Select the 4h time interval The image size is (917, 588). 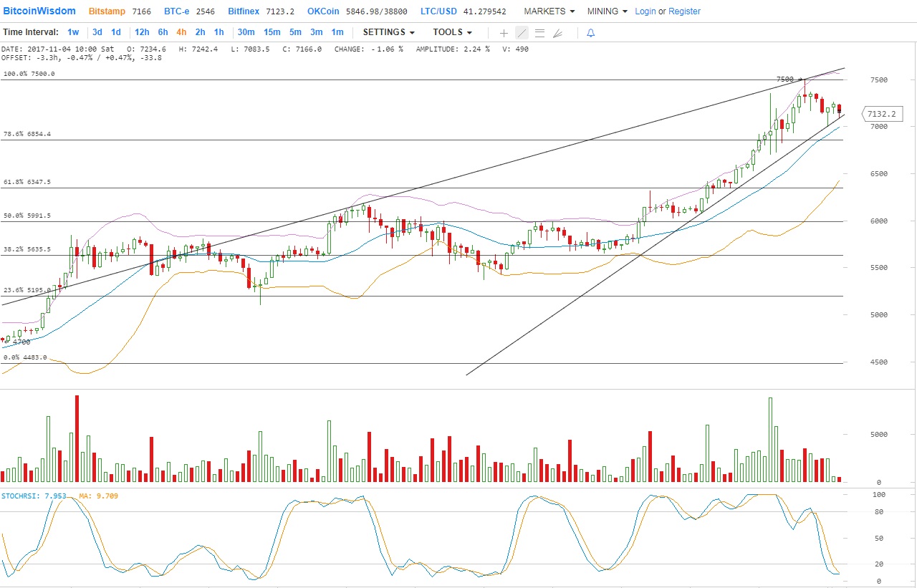(x=181, y=32)
